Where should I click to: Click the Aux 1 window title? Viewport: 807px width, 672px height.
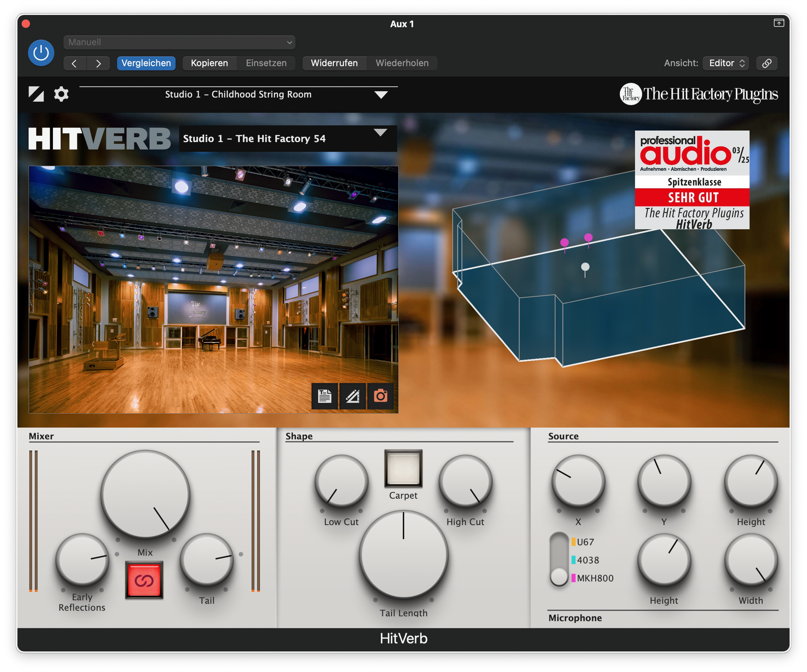[x=402, y=24]
